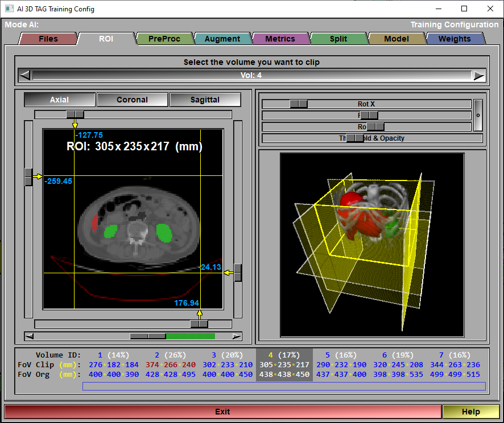Click the Threshold & Opacity slider handle
Image resolution: width=504 pixels, height=423 pixels.
pyautogui.click(x=355, y=138)
